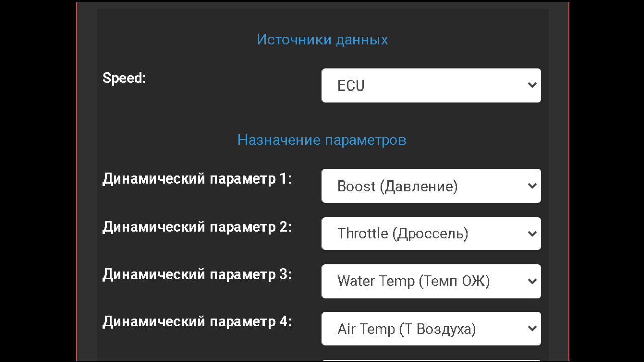Click the chevron arrow of Water Temp selector
644x362 pixels.
tap(532, 281)
